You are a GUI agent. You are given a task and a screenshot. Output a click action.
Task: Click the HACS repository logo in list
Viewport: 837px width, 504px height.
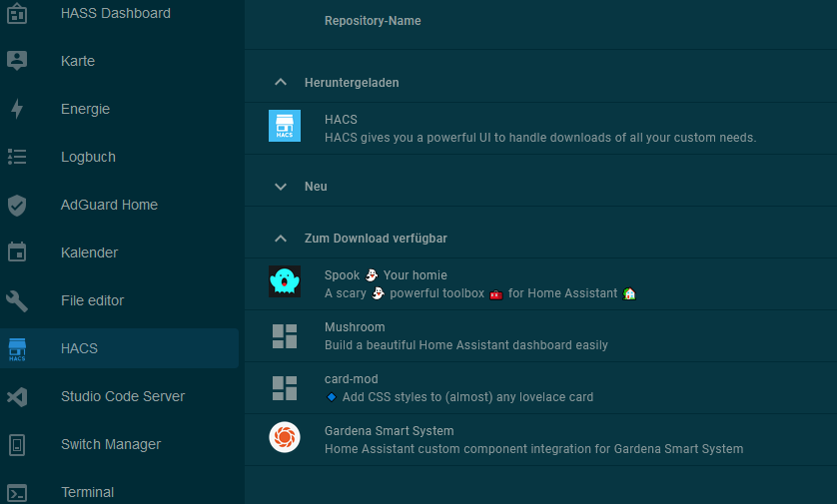point(285,126)
